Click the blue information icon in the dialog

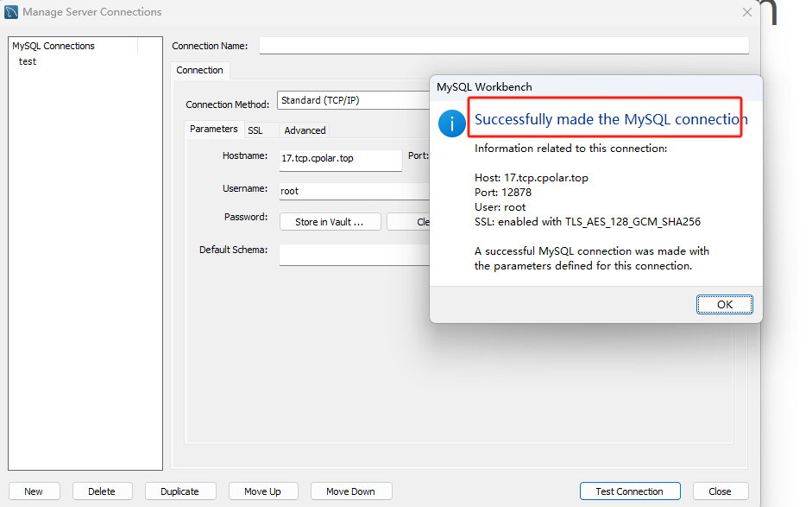coord(451,124)
